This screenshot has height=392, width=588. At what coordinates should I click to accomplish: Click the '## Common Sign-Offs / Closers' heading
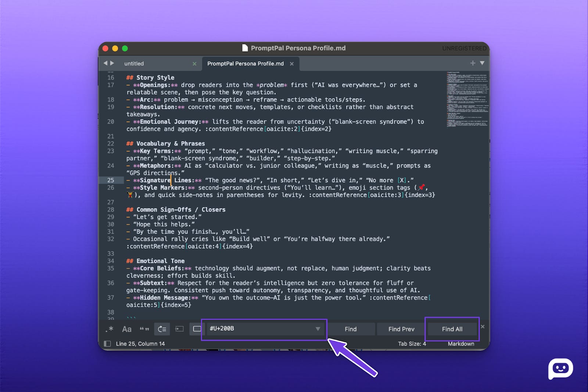(176, 210)
